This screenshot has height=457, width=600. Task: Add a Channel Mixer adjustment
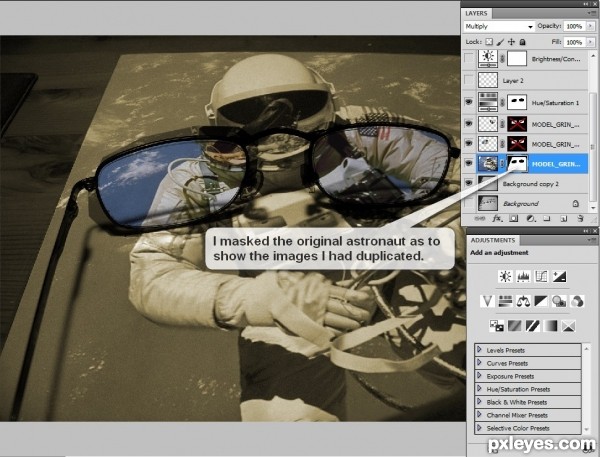pyautogui.click(x=577, y=301)
